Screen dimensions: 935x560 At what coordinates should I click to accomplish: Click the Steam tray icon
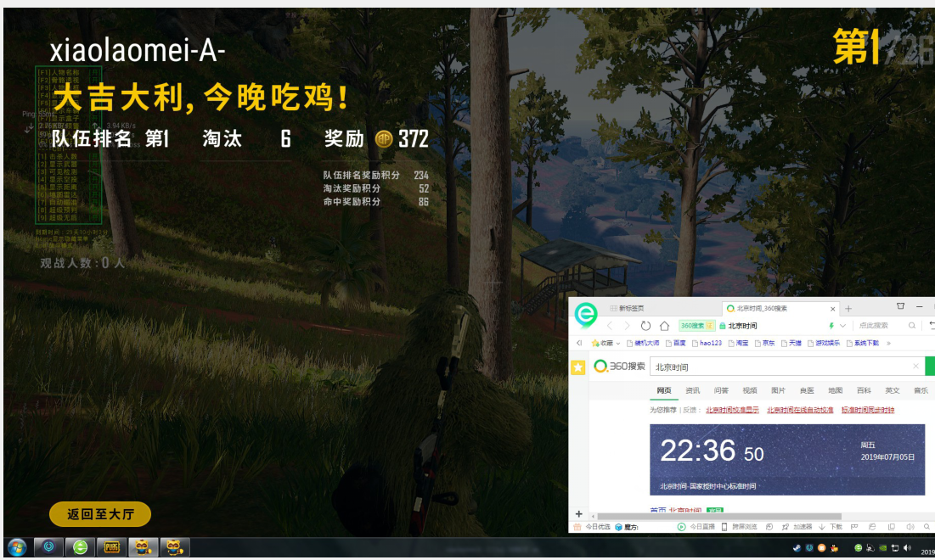tap(797, 548)
